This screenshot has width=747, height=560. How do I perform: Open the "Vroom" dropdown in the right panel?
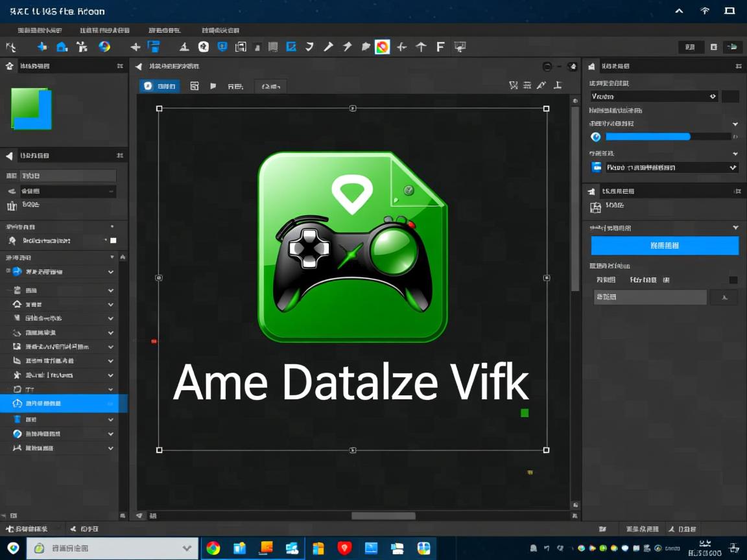tap(654, 96)
